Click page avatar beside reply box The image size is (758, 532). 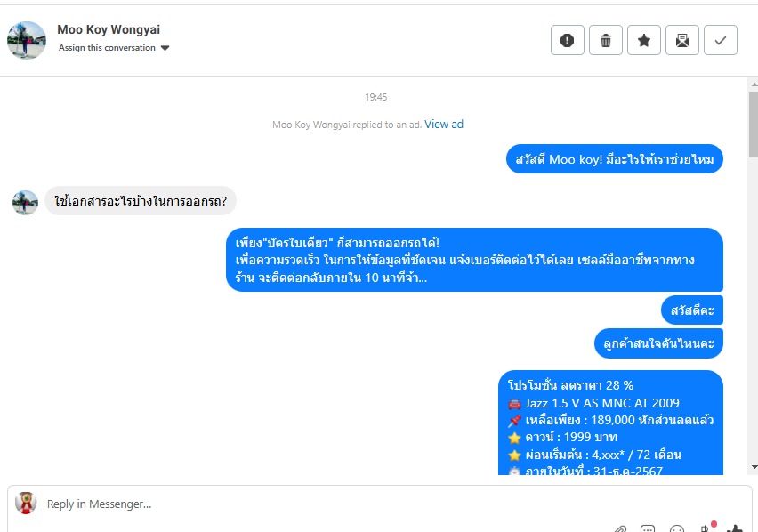coord(26,503)
